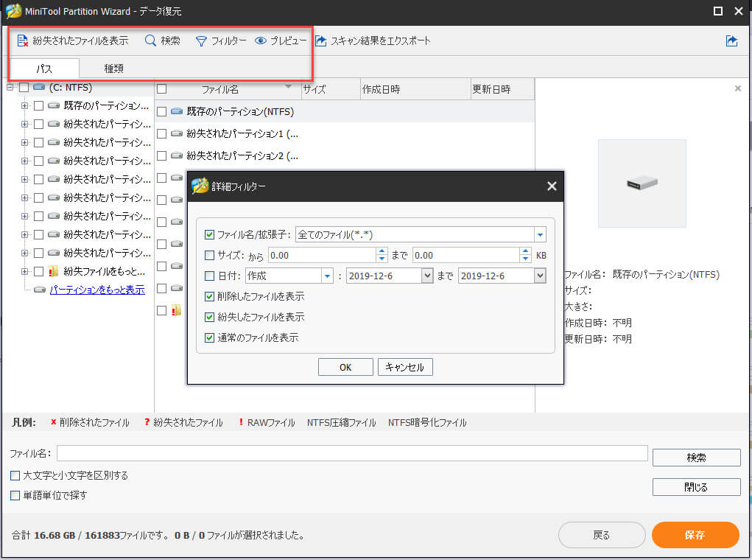Click the drive icon beside パーティションをもっと表示
This screenshot has height=560, width=752.
tap(41, 290)
